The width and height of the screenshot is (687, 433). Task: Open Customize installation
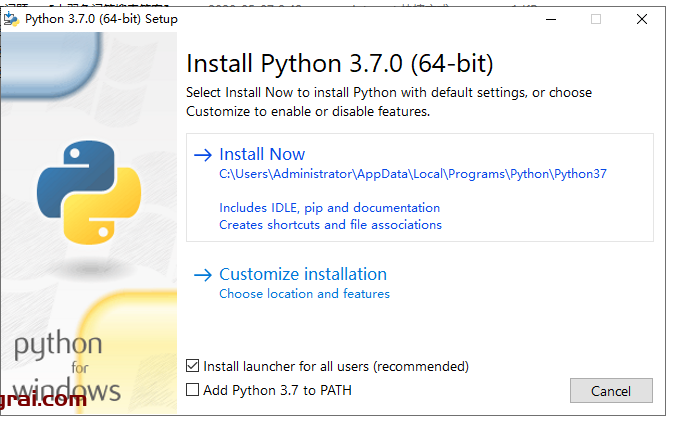click(303, 274)
